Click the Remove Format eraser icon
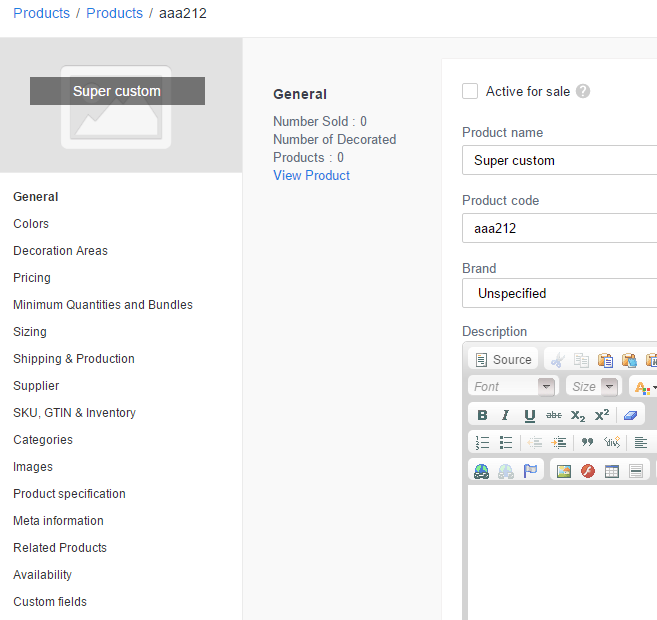Image resolution: width=657 pixels, height=620 pixels. click(630, 415)
